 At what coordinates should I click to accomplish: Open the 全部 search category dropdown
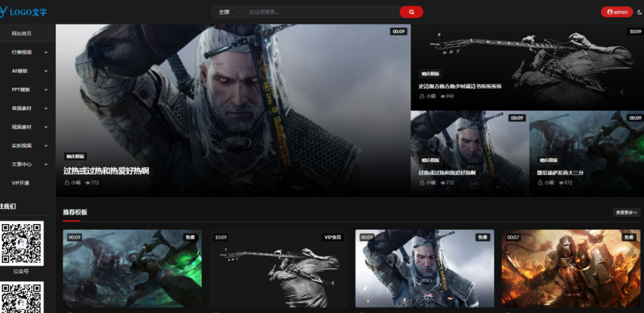pyautogui.click(x=228, y=12)
